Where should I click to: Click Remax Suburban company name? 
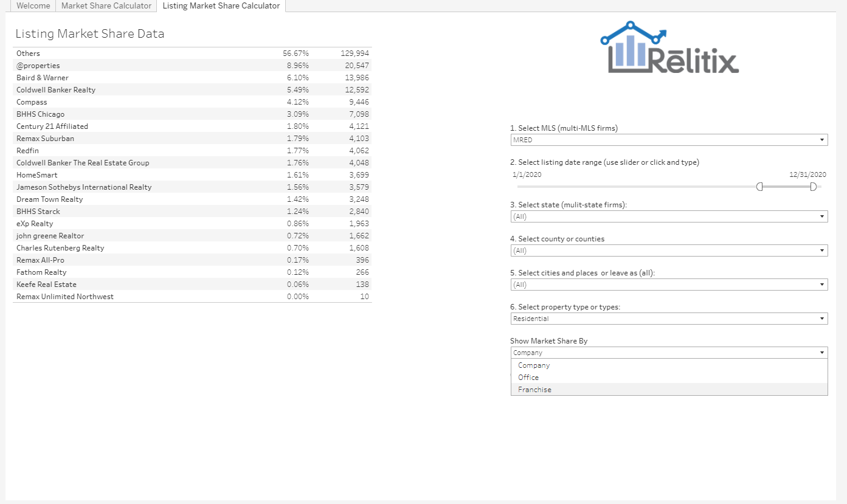pos(45,139)
